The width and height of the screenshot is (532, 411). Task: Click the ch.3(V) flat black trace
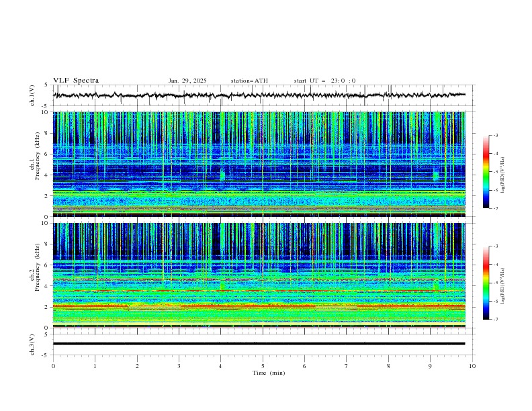click(259, 344)
